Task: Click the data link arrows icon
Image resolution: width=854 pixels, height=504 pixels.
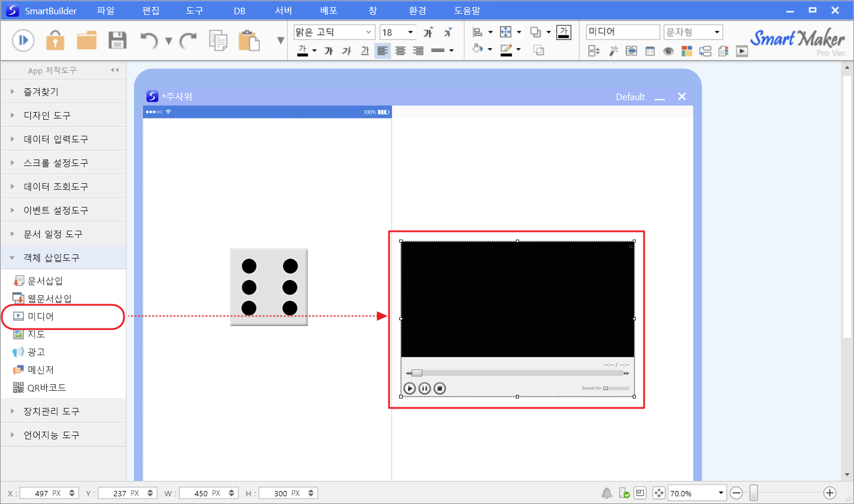Action: tap(632, 51)
